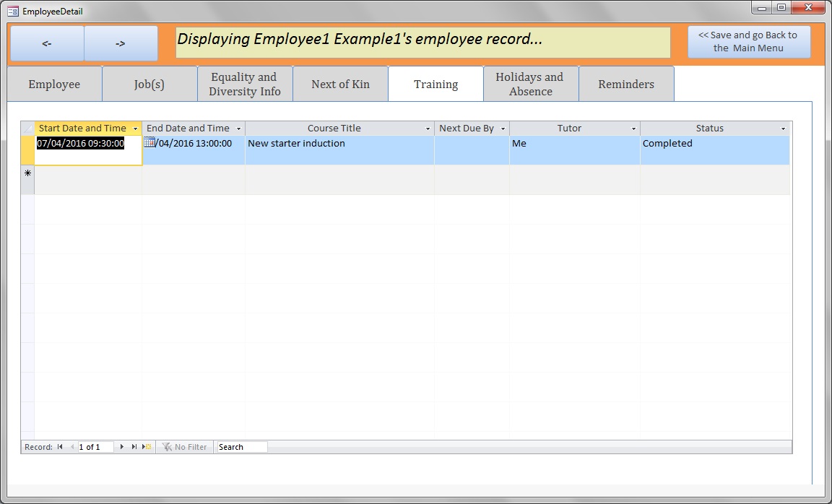Open Status column filter arrow
This screenshot has width=832, height=504.
783,129
